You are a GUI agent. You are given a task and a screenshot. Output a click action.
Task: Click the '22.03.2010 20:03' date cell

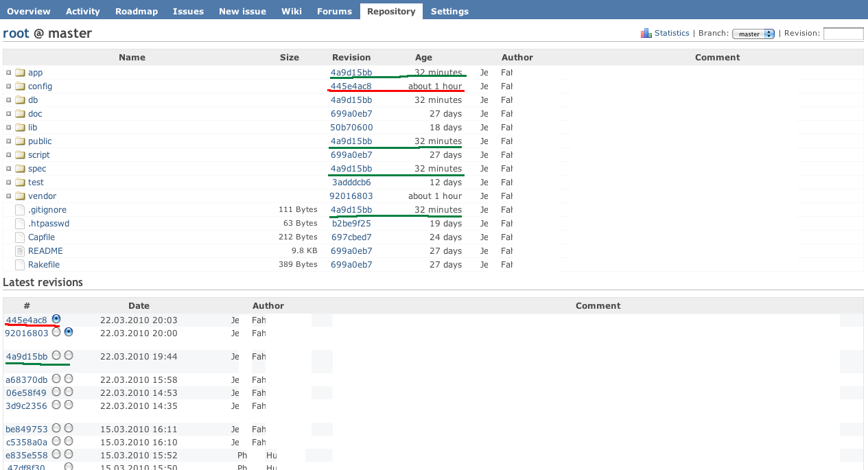(139, 320)
